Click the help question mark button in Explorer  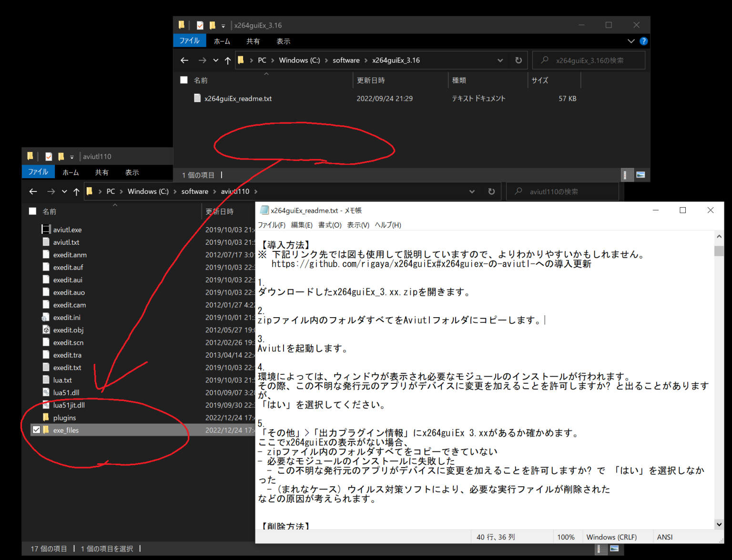[644, 41]
